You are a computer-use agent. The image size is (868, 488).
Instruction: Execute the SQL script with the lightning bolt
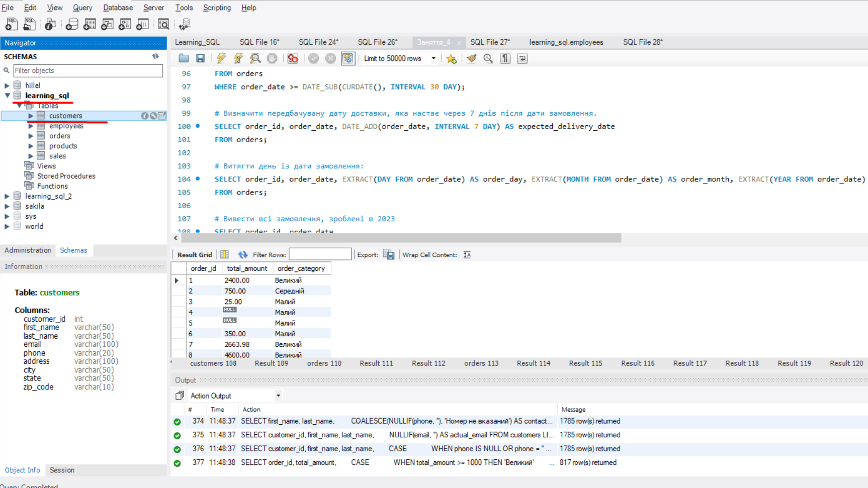[x=221, y=58]
